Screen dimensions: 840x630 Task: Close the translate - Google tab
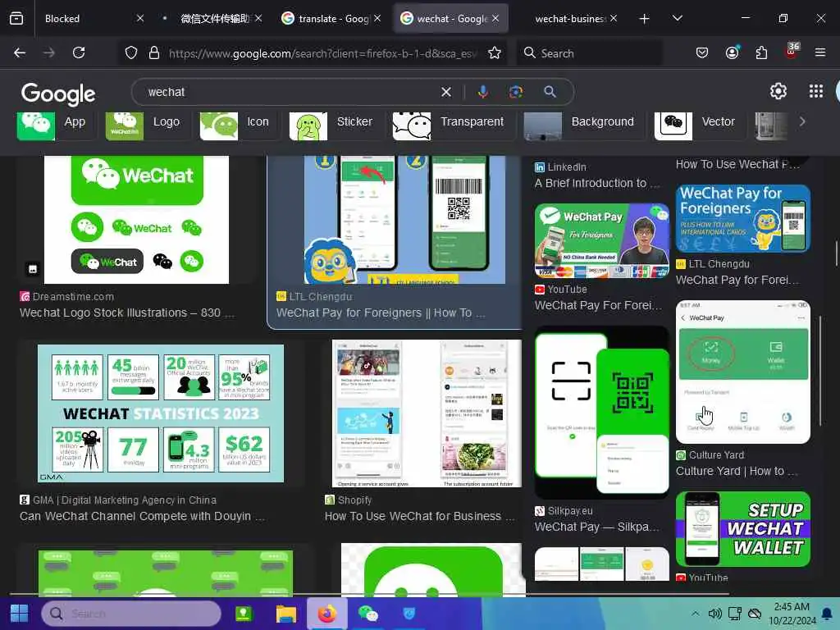click(x=377, y=18)
